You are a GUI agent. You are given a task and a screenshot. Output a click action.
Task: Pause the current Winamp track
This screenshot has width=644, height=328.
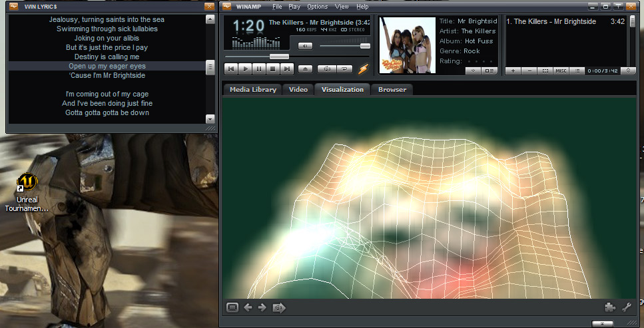point(259,69)
